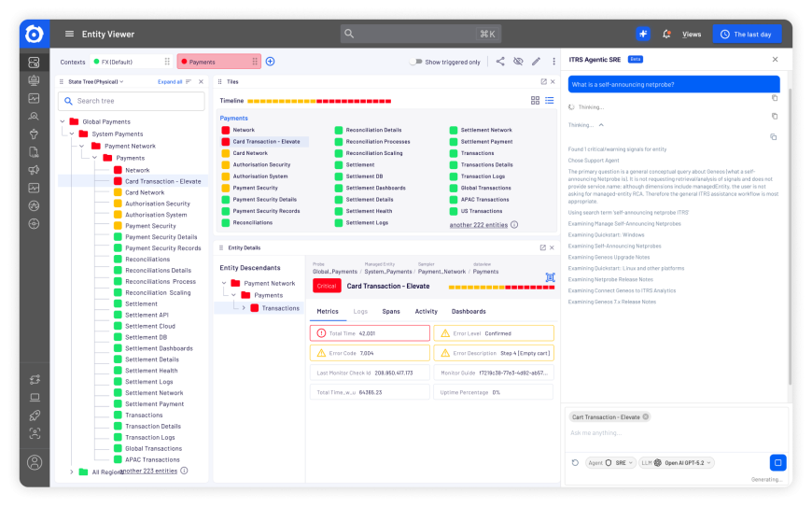Pop out the Tiles panel
The width and height of the screenshot is (812, 507).
(x=543, y=82)
